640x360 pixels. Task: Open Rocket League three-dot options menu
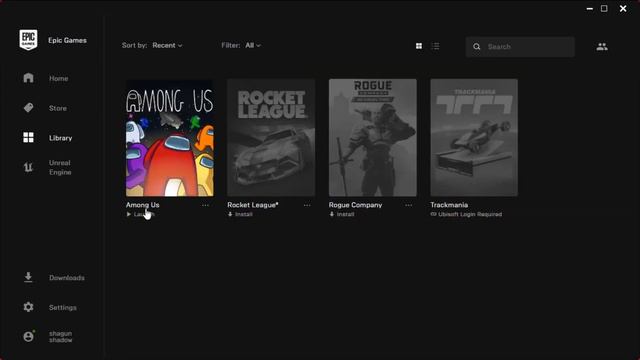(x=307, y=205)
